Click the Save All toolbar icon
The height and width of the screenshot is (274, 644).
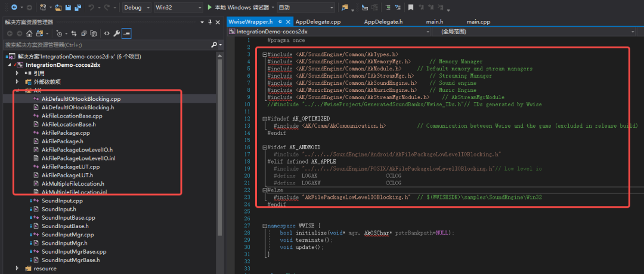click(x=78, y=7)
